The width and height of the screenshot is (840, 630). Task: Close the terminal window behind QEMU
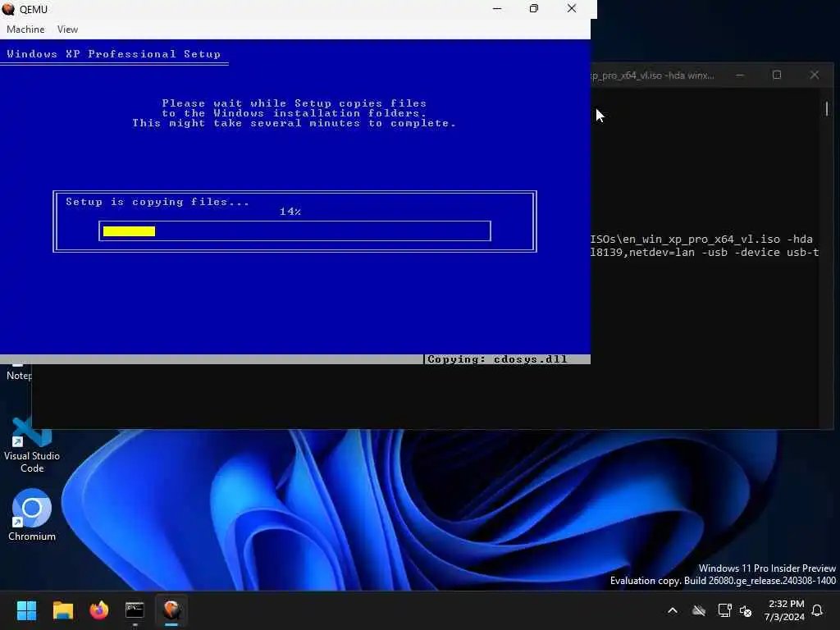point(815,75)
